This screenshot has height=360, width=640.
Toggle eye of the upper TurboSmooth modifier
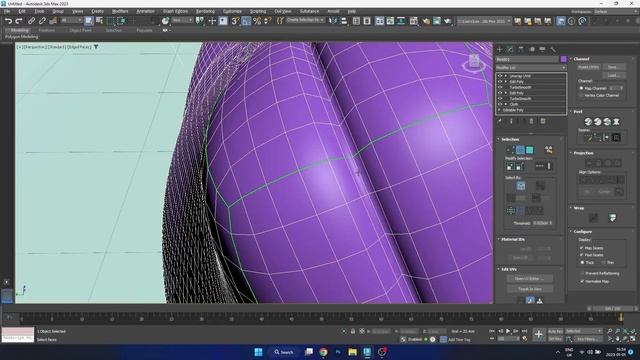pos(500,87)
